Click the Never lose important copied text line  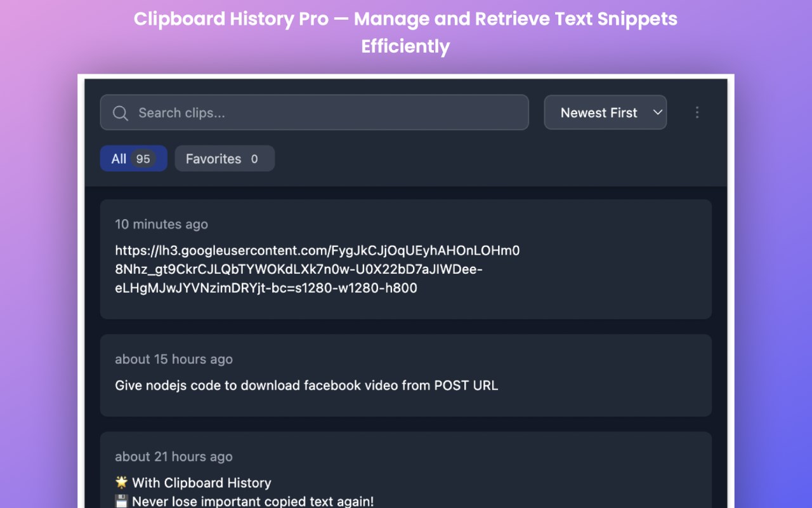tap(252, 502)
